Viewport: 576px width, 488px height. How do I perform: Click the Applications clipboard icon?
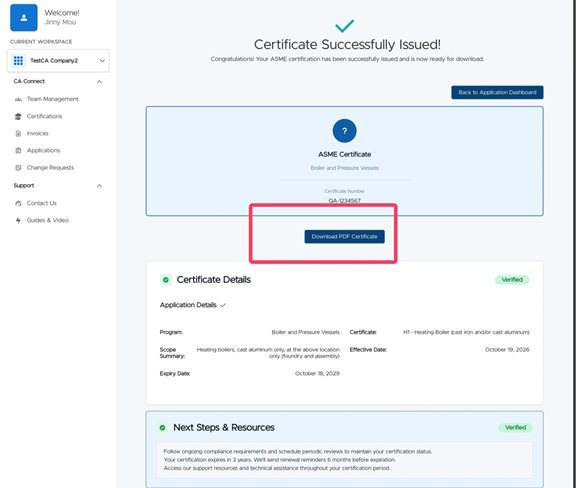(18, 150)
